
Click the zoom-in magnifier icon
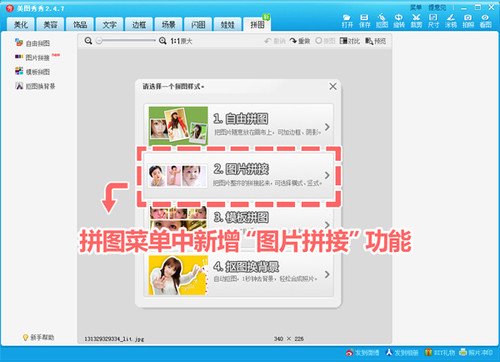pyautogui.click(x=162, y=41)
